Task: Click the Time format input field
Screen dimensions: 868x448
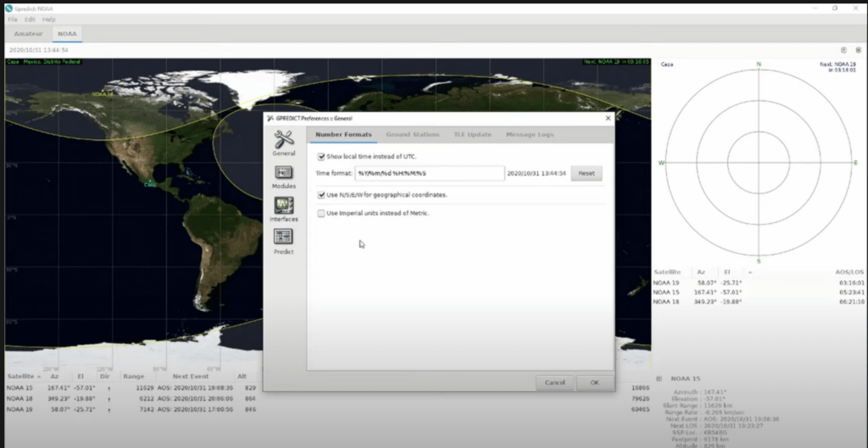Action: (430, 174)
